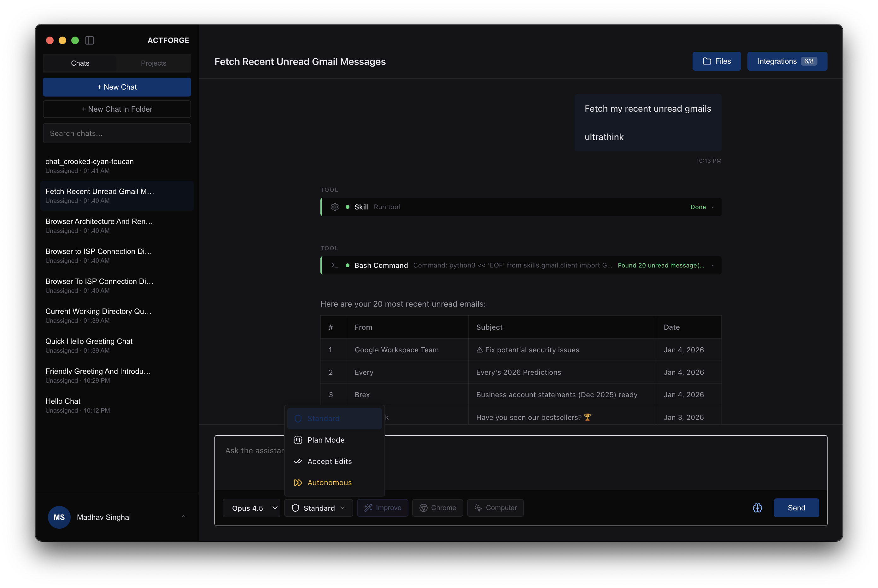Viewport: 878px width, 588px height.
Task: Click the MS user avatar
Action: (59, 517)
